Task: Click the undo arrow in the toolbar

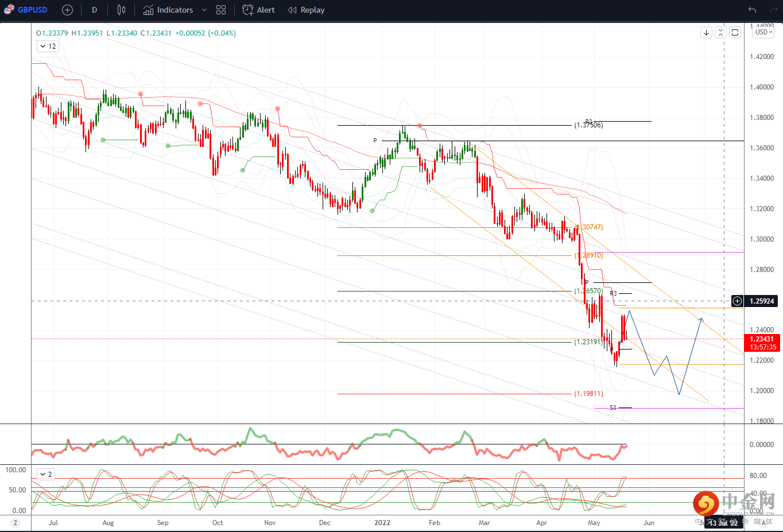Action: pyautogui.click(x=752, y=10)
